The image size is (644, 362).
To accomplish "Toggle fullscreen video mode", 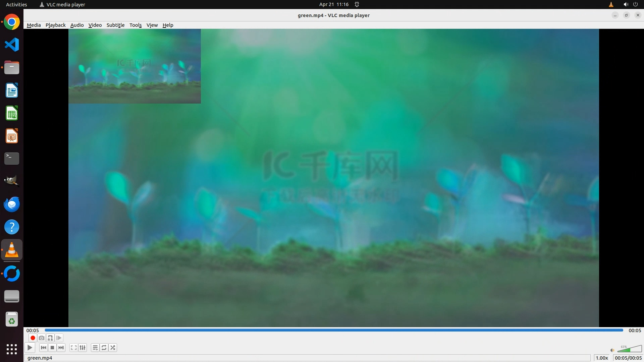I will pyautogui.click(x=73, y=348).
